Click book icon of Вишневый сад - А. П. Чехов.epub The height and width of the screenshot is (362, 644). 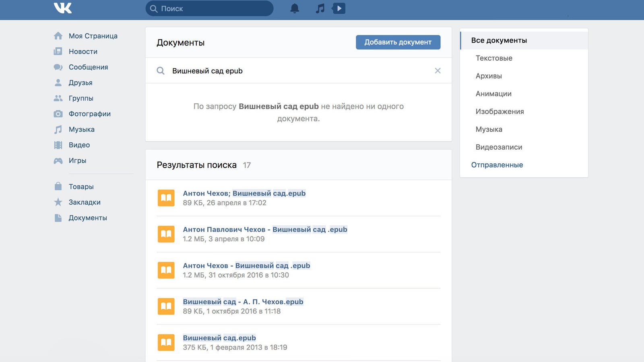pos(166,306)
